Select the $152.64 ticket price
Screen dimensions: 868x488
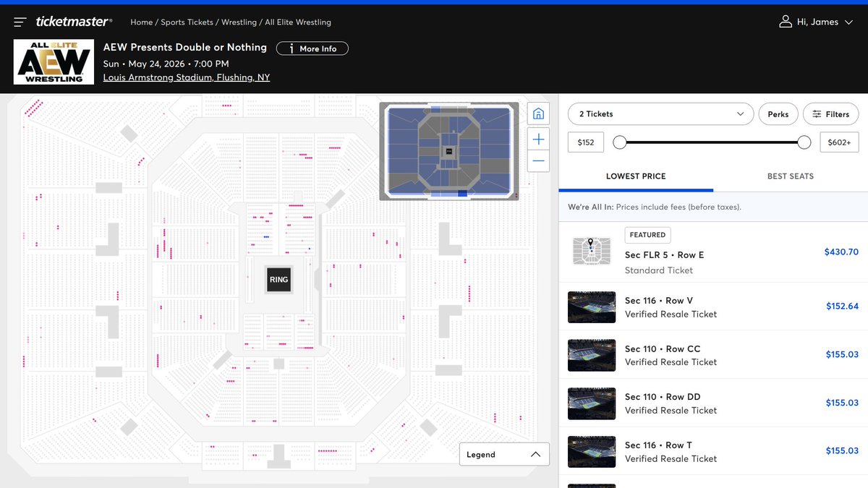pos(842,307)
